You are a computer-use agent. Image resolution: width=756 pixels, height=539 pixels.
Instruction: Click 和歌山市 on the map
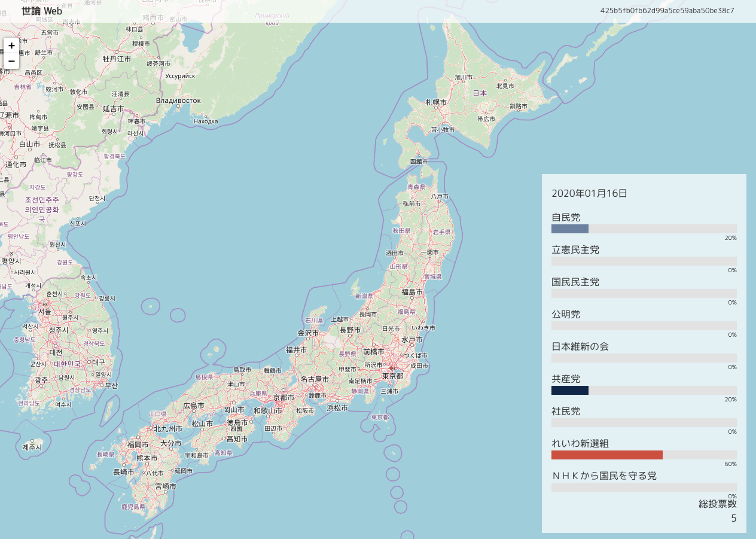tap(268, 410)
